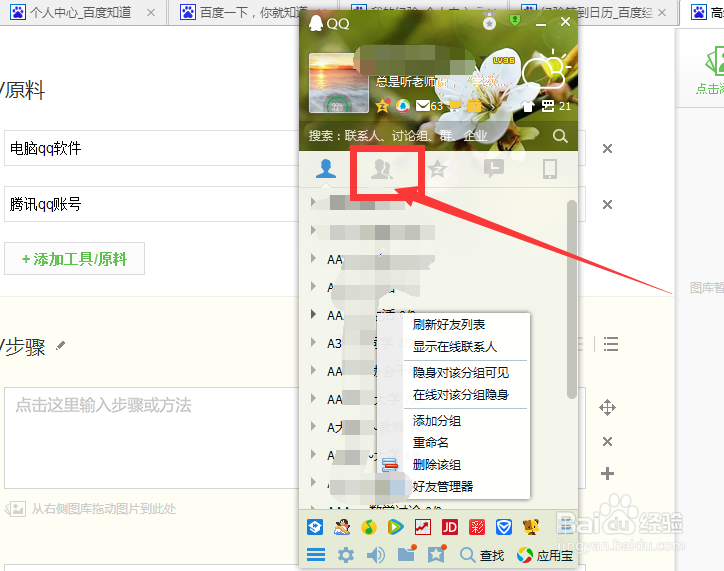Remove the 腾讯qq账号 row with its ×
The width and height of the screenshot is (724, 571).
607,204
